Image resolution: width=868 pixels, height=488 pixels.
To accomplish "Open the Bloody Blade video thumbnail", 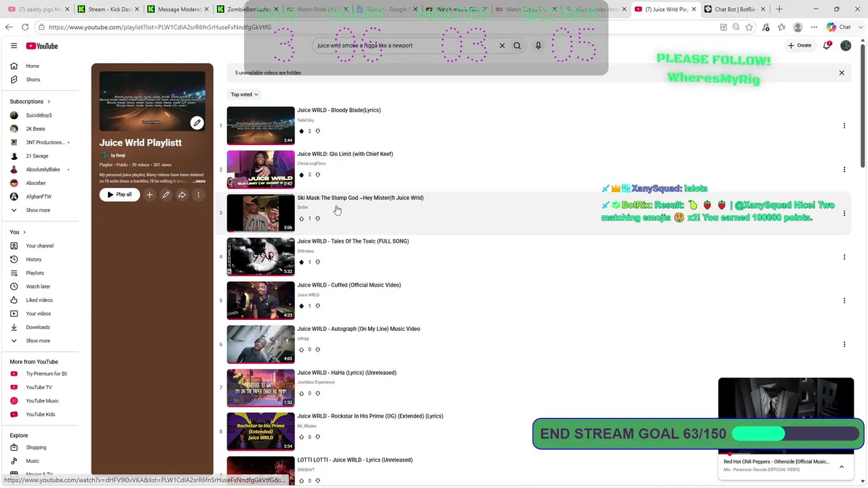I will pos(261,126).
